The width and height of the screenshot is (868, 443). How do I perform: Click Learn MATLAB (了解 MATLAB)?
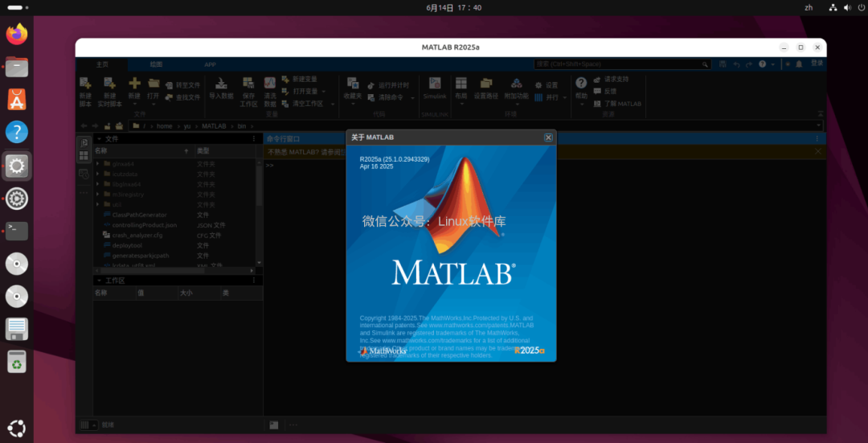pyautogui.click(x=617, y=104)
